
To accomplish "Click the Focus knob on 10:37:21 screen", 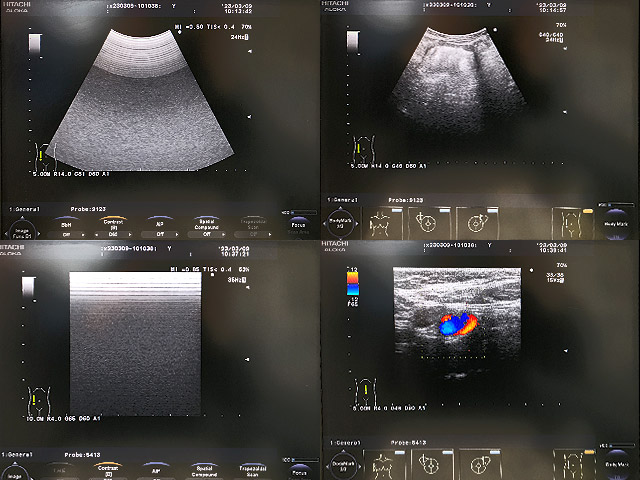I will [x=300, y=471].
